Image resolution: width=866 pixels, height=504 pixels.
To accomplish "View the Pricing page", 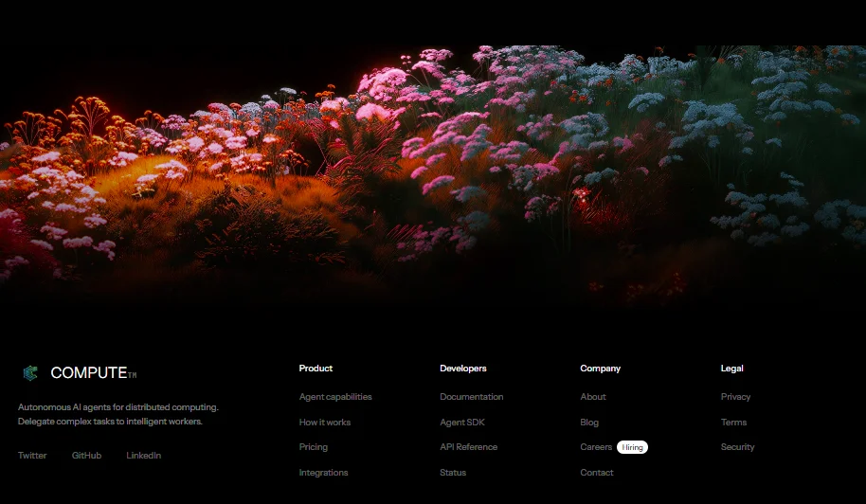I will 314,447.
